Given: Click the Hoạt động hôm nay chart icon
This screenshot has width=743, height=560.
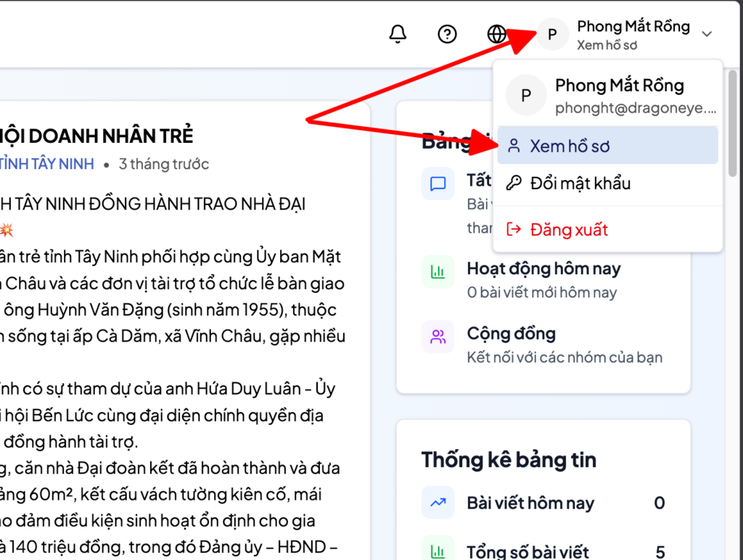Looking at the screenshot, I should (x=438, y=272).
